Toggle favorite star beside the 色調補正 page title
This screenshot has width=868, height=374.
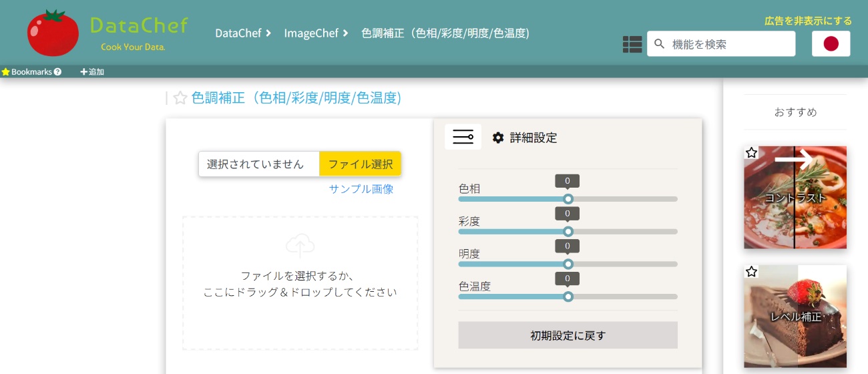pos(180,99)
